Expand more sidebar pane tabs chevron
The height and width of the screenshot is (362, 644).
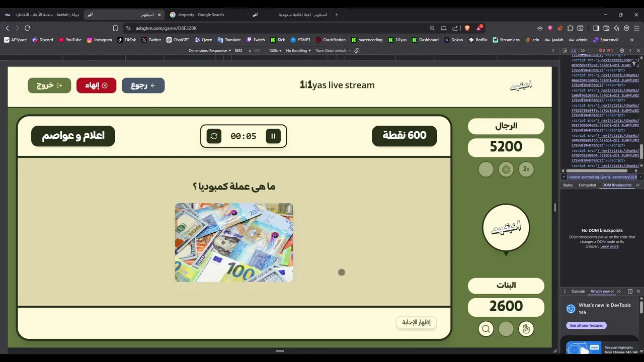point(637,185)
